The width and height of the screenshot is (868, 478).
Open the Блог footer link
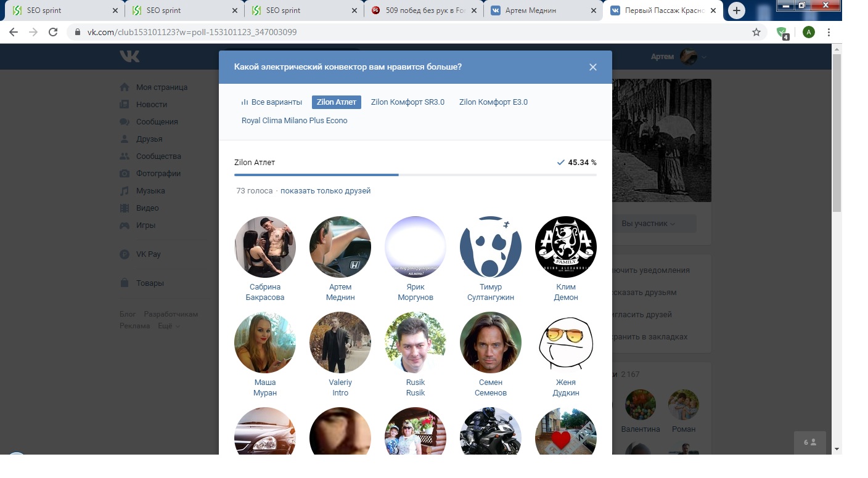(x=128, y=314)
